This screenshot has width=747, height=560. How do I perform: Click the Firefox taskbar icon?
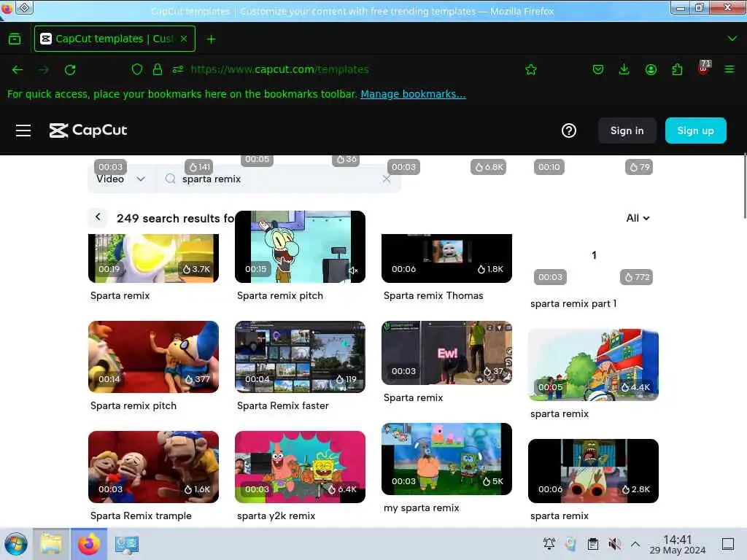[x=89, y=544]
